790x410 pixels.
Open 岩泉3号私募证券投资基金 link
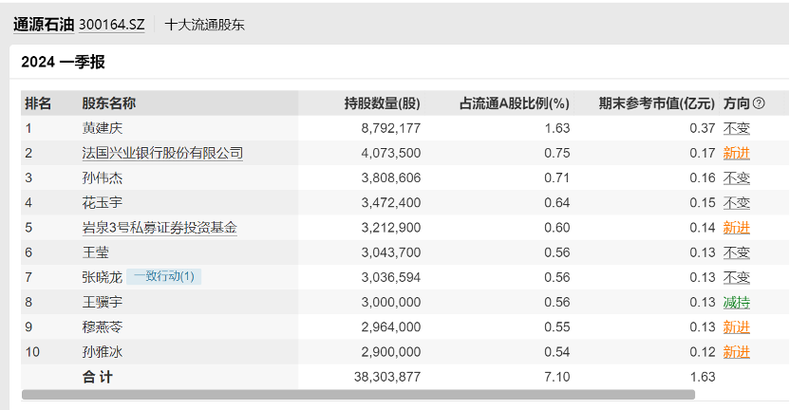[159, 228]
